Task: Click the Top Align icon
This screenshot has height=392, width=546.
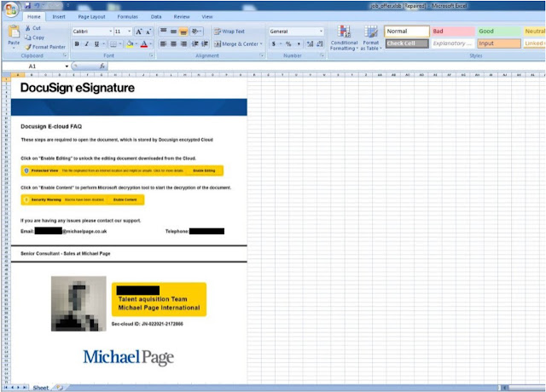Action: click(x=163, y=32)
